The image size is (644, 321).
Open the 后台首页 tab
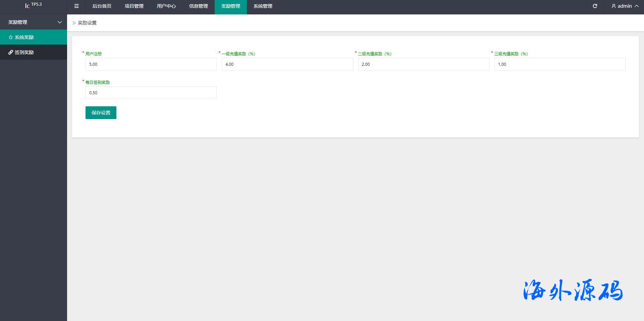click(x=102, y=6)
